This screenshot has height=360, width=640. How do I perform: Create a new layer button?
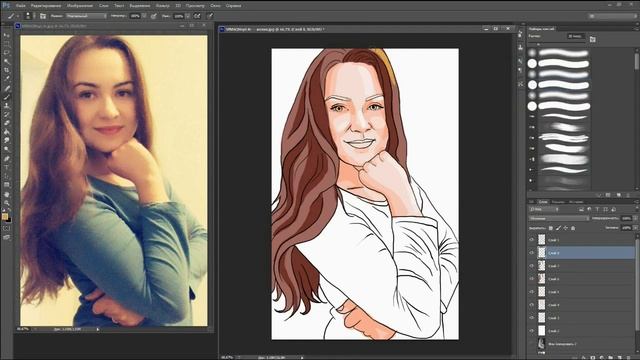tap(619, 358)
